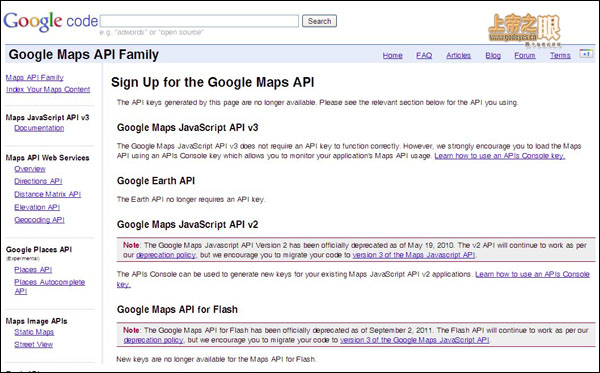The image size is (600, 373).
Task: Click the Google code logo
Action: (x=51, y=21)
